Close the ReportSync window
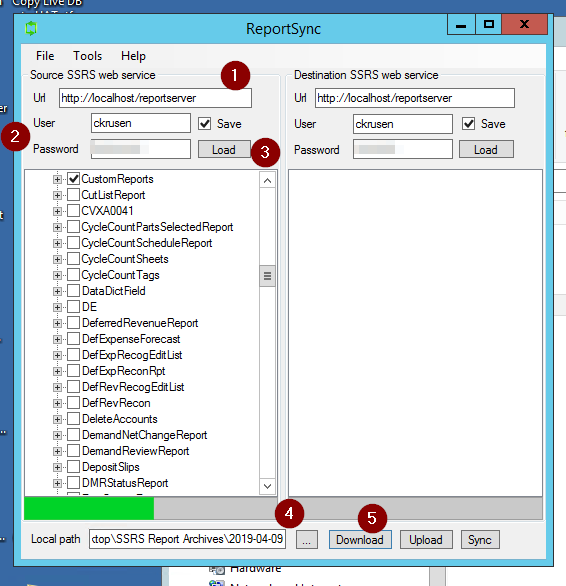This screenshot has width=566, height=586. (525, 25)
